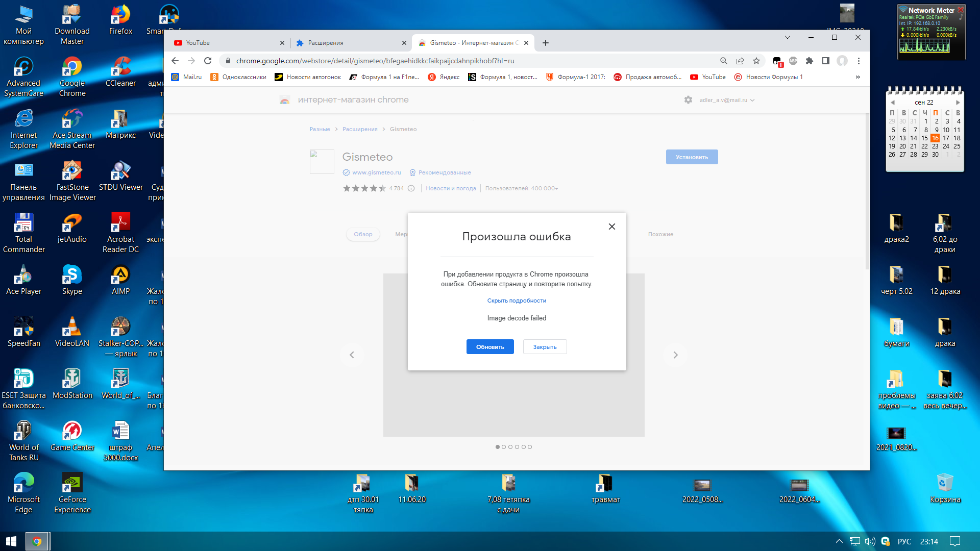The image size is (980, 551).
Task: Select the Gismeteo web store tab
Action: pos(473,43)
